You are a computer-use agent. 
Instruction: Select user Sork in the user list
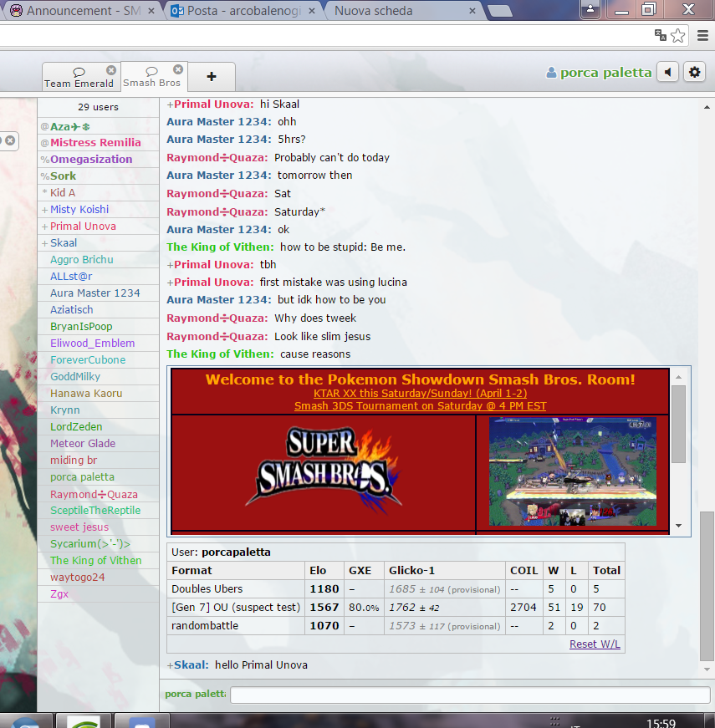pyautogui.click(x=98, y=176)
